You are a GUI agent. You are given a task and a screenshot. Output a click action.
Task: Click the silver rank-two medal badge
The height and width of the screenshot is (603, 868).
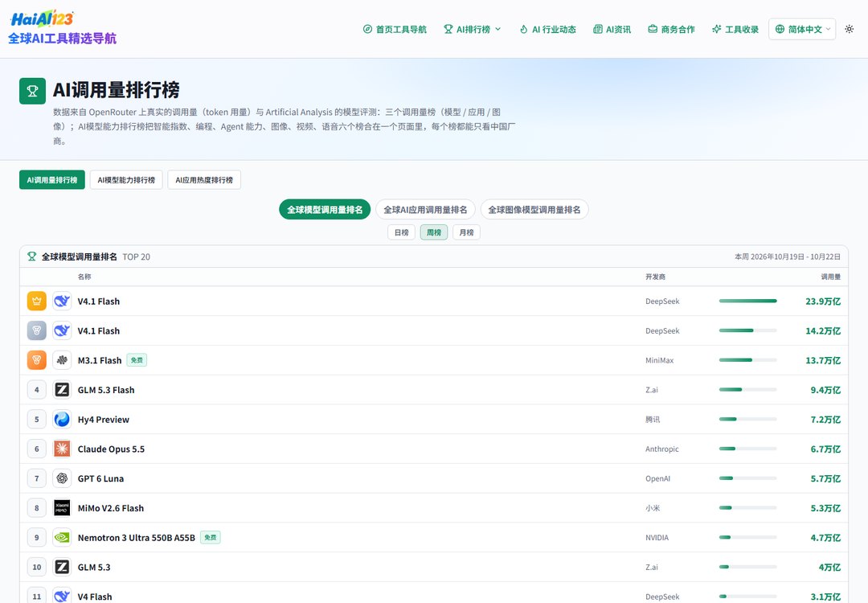(36, 330)
